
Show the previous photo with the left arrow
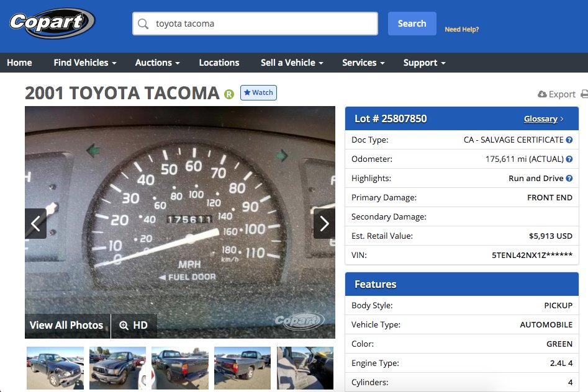35,224
